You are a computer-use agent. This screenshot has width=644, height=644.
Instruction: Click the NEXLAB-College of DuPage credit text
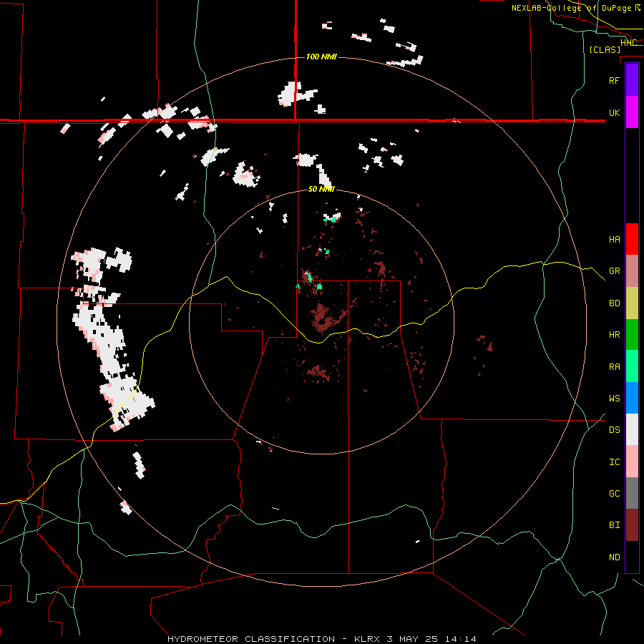(576, 8)
